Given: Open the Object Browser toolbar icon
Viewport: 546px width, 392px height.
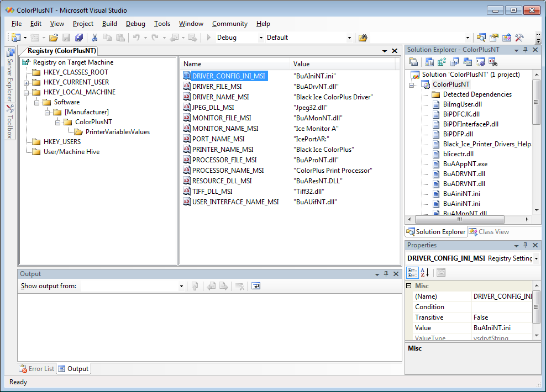Looking at the screenshot, I should [507, 38].
